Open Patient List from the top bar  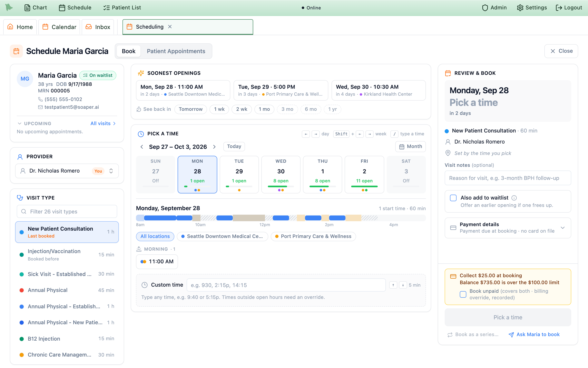122,8
